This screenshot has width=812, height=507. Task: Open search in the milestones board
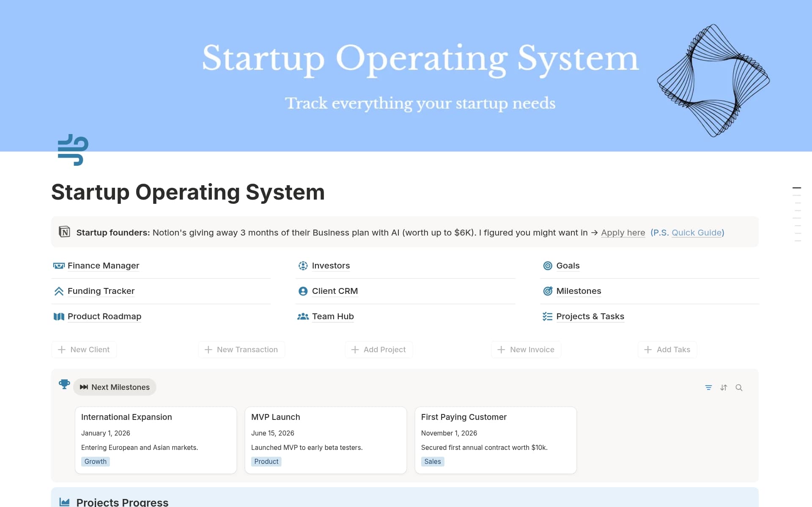[739, 387]
